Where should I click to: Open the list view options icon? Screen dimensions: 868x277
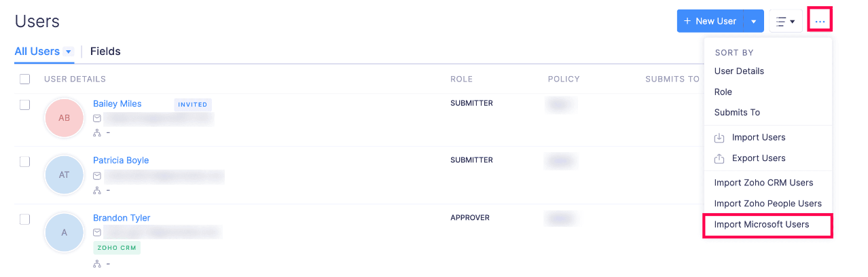785,21
